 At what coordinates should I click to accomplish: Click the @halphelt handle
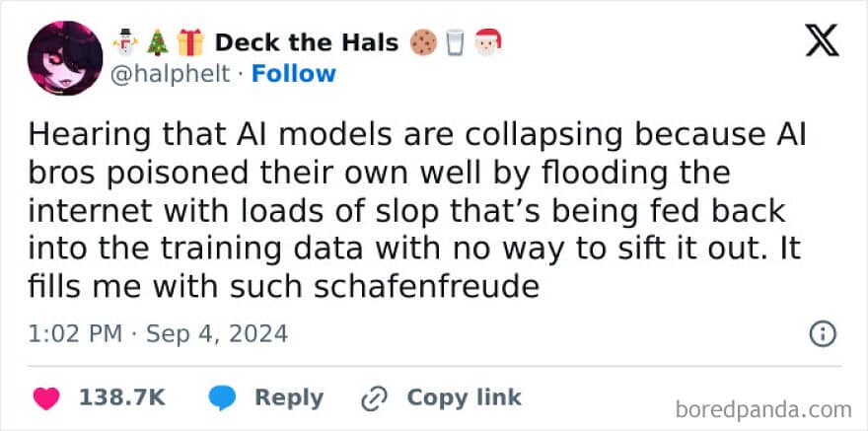(x=172, y=74)
